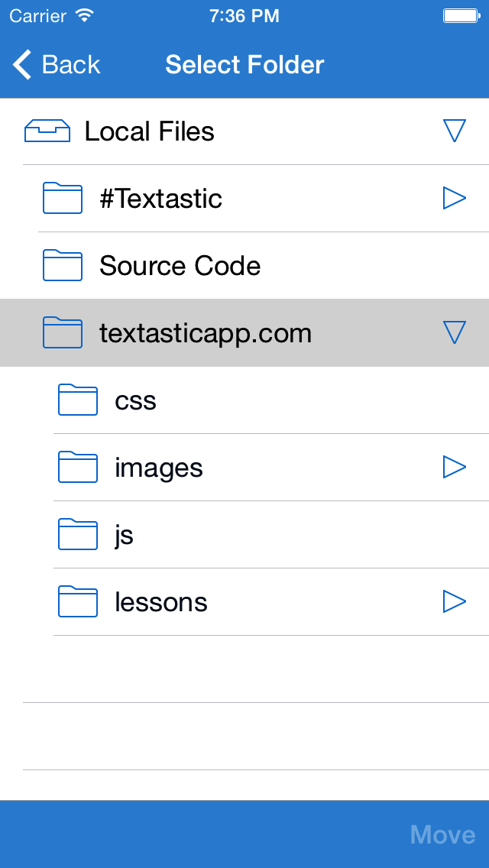The width and height of the screenshot is (489, 868).
Task: Tap the js folder icon
Action: click(78, 535)
